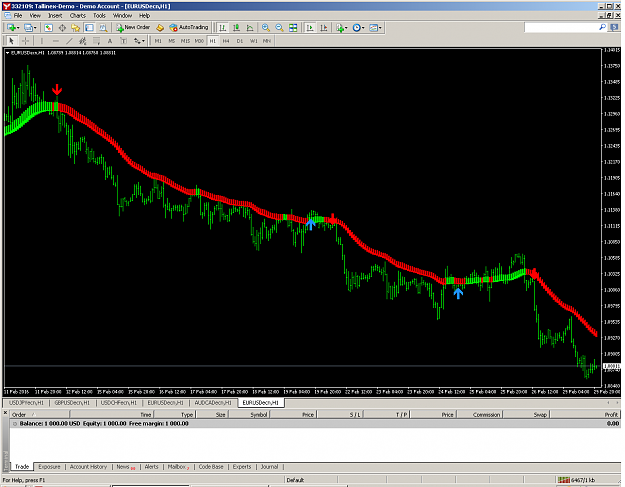625x487 pixels.
Task: Hide the Terminal panel with toolbar icon
Action: click(x=89, y=27)
